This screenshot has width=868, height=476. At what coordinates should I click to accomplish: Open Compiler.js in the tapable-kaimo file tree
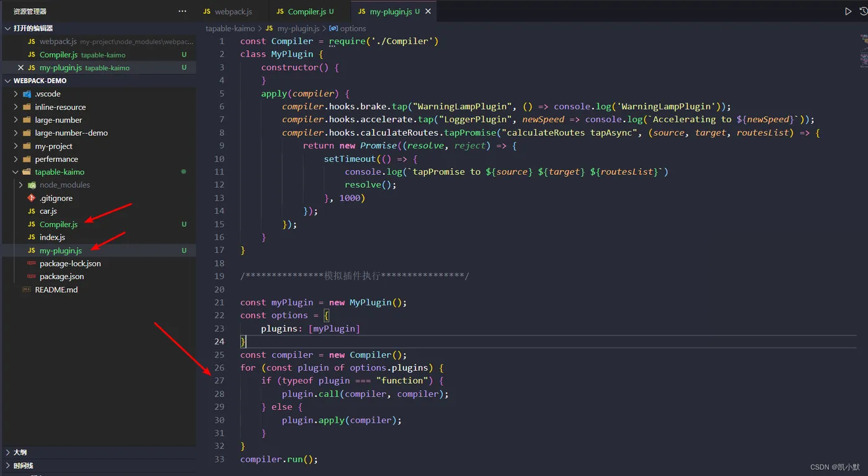point(98,224)
